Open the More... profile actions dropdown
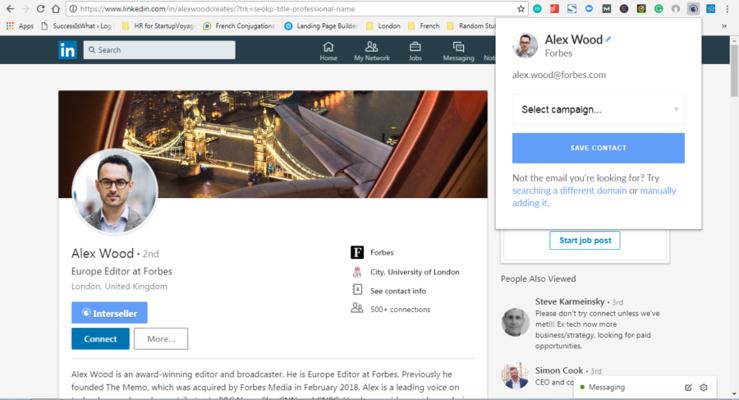Screen dimensions: 739x400 click(161, 339)
